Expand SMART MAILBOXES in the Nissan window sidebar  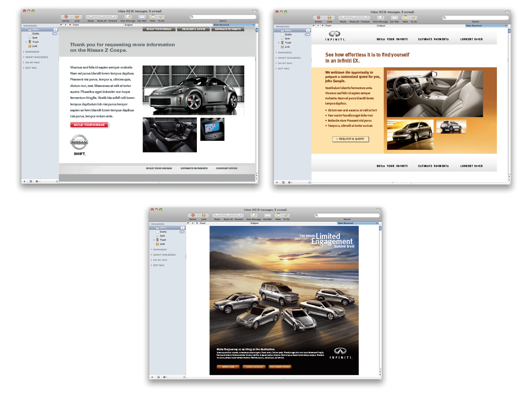pyautogui.click(x=24, y=57)
